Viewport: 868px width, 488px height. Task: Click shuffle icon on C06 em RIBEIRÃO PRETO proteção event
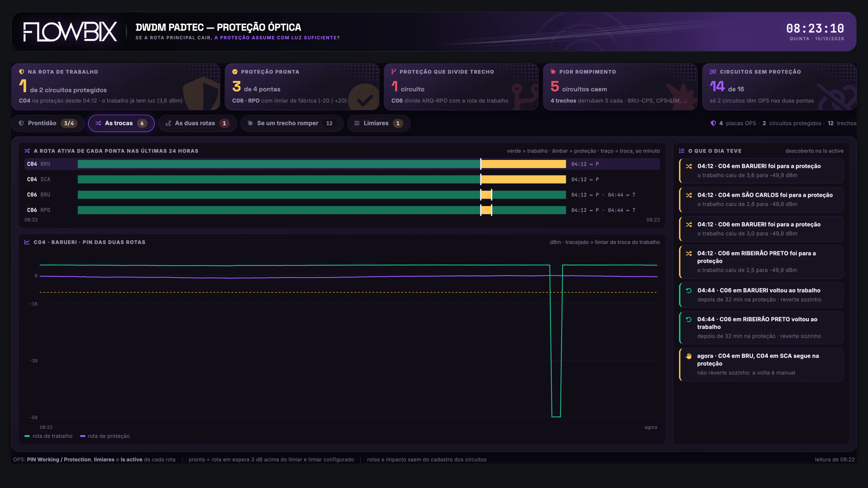point(689,253)
